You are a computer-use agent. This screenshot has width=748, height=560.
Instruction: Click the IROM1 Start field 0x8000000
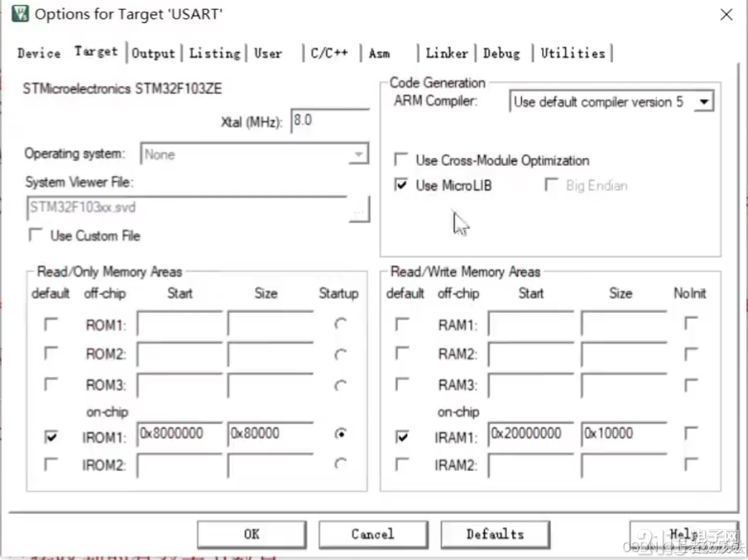tap(180, 434)
